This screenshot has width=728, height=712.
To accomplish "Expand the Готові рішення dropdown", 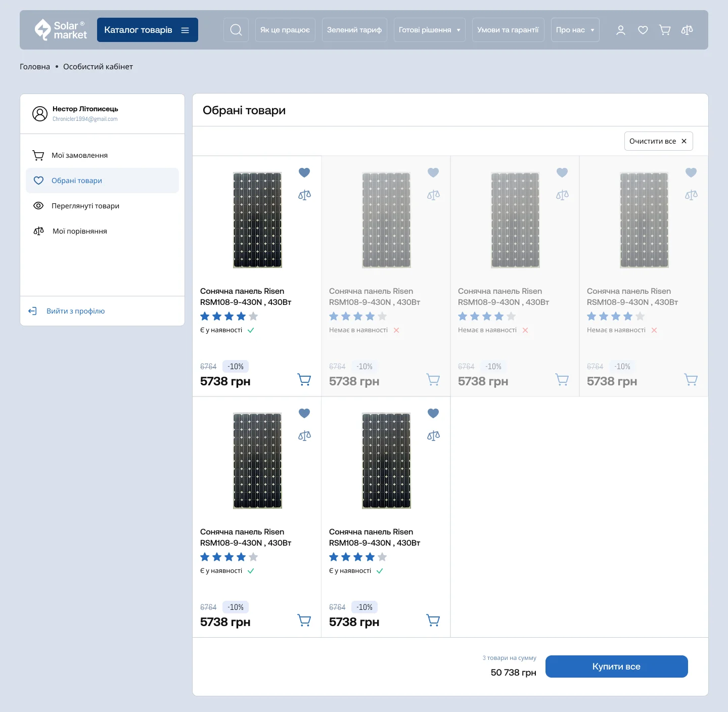I will pos(430,30).
